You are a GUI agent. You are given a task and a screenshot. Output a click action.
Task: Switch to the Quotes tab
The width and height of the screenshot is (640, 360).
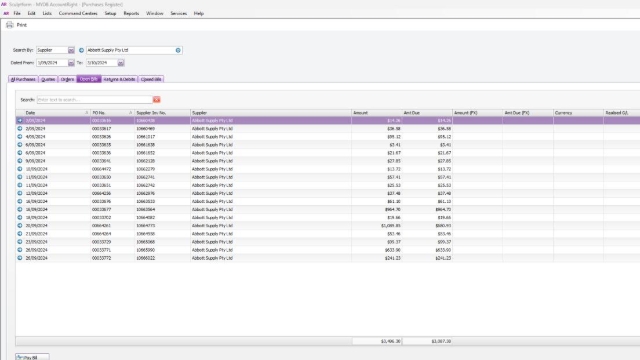point(48,79)
